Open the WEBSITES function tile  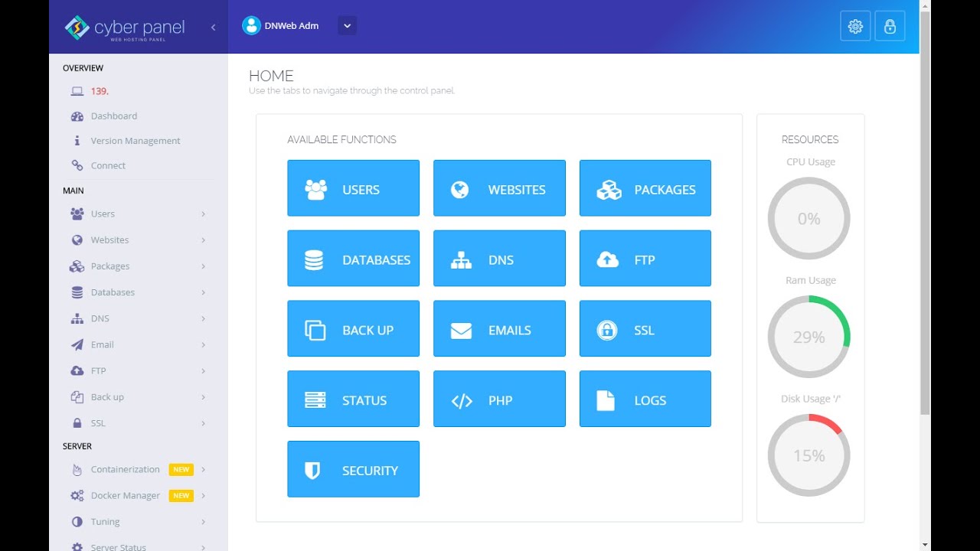click(x=499, y=188)
